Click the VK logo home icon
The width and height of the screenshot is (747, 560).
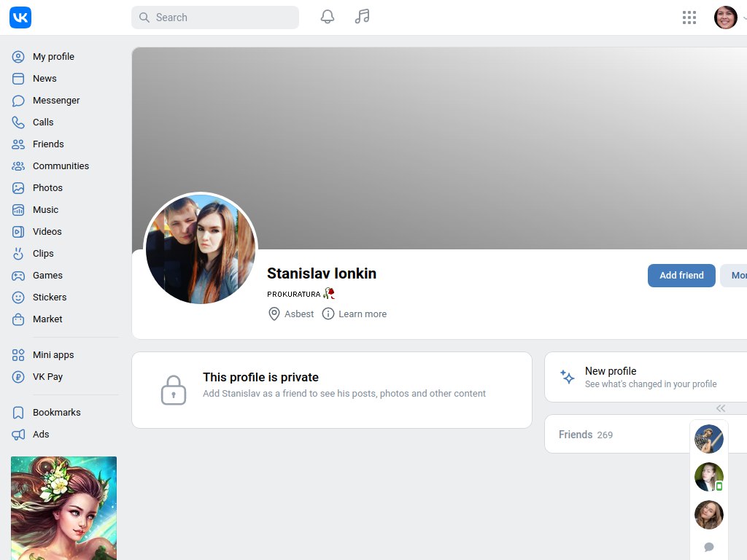(x=20, y=17)
